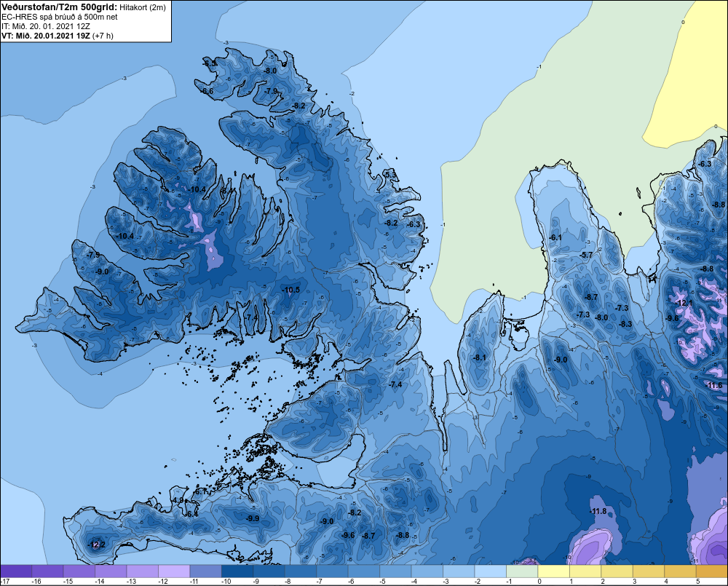Click the legend swatch between -2 and -1
The width and height of the screenshot is (728, 586).
[x=490, y=571]
